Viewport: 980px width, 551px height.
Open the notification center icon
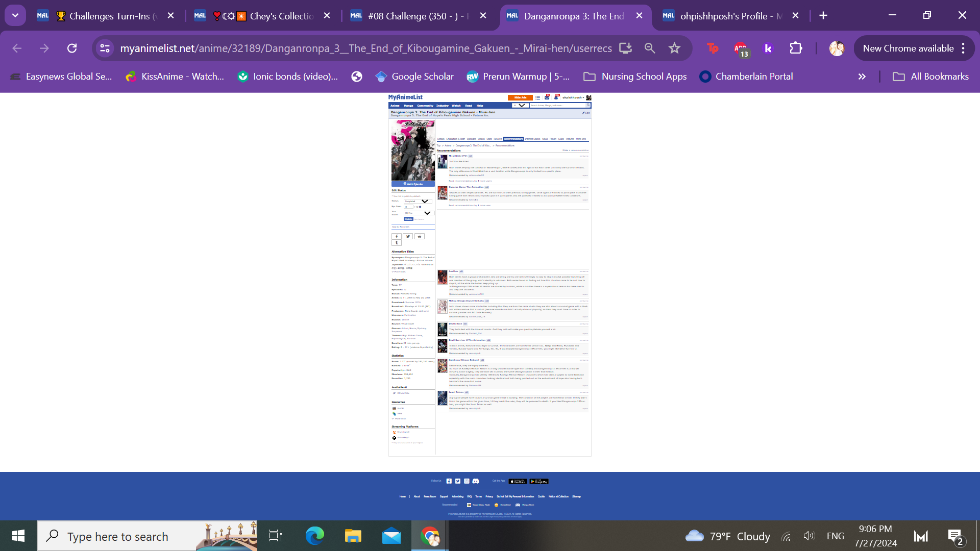pyautogui.click(x=955, y=536)
